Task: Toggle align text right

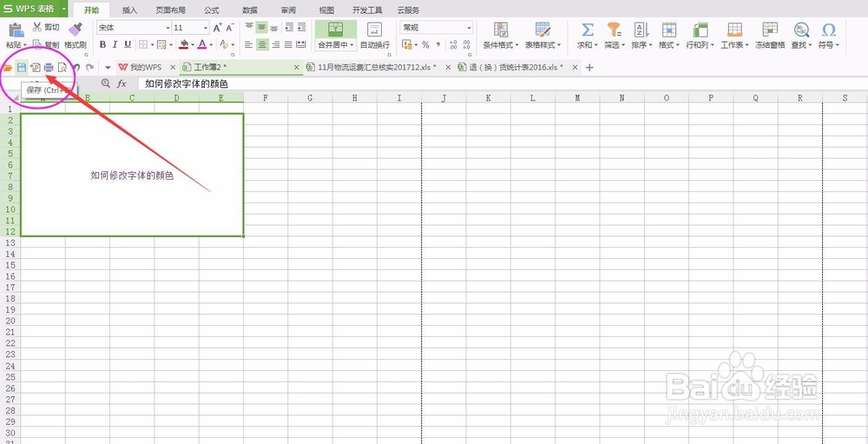Action: [274, 44]
